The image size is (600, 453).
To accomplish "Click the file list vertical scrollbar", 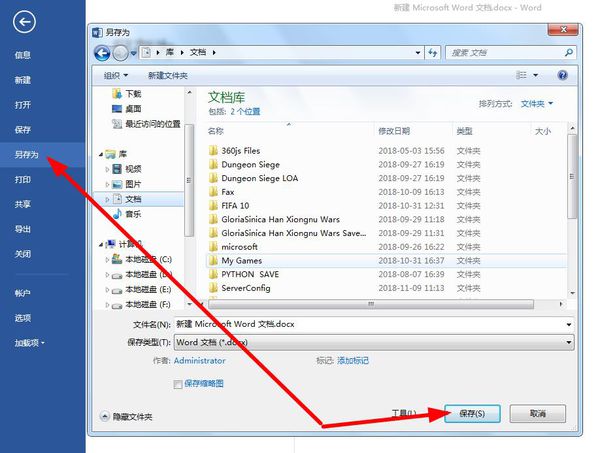I will 572,176.
